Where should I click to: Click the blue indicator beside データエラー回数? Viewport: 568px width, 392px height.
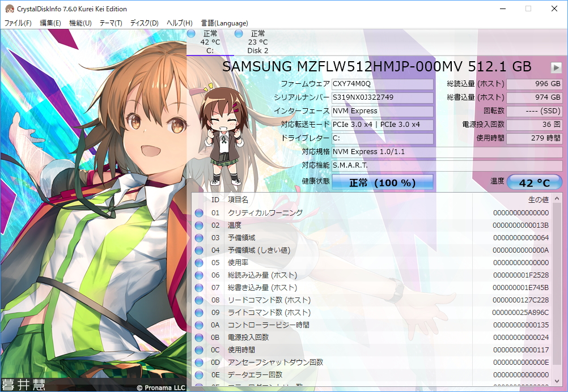coord(200,374)
